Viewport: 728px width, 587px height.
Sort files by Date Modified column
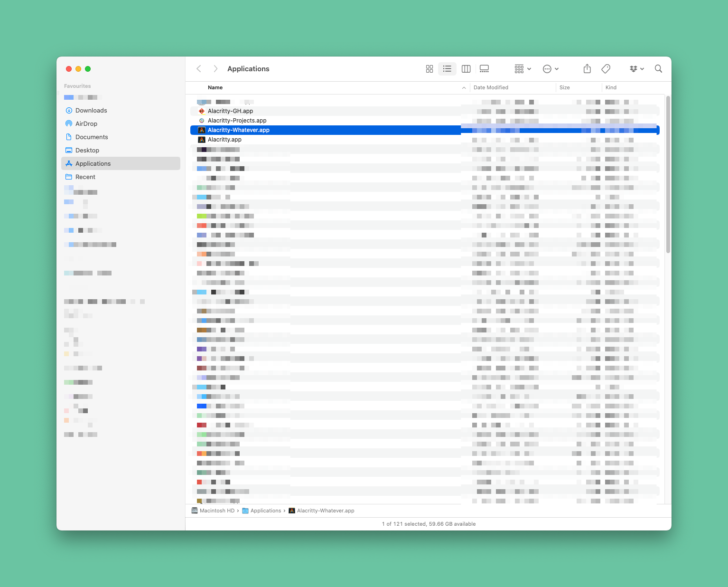(x=491, y=87)
